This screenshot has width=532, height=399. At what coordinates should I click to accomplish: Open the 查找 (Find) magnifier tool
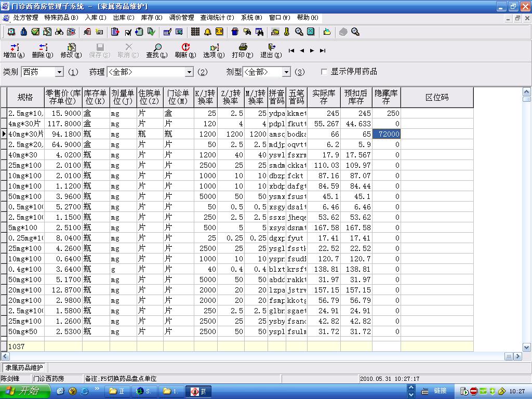click(156, 50)
